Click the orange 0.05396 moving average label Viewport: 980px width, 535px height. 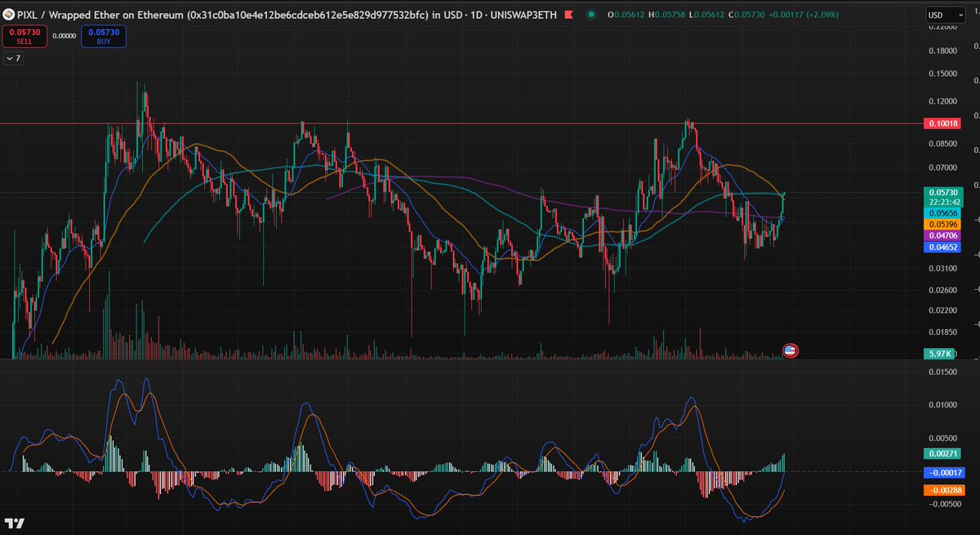942,224
